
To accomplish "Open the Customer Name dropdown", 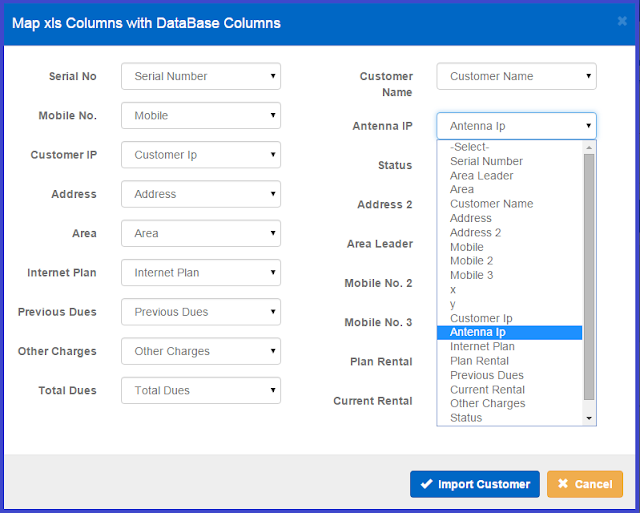I will click(516, 76).
